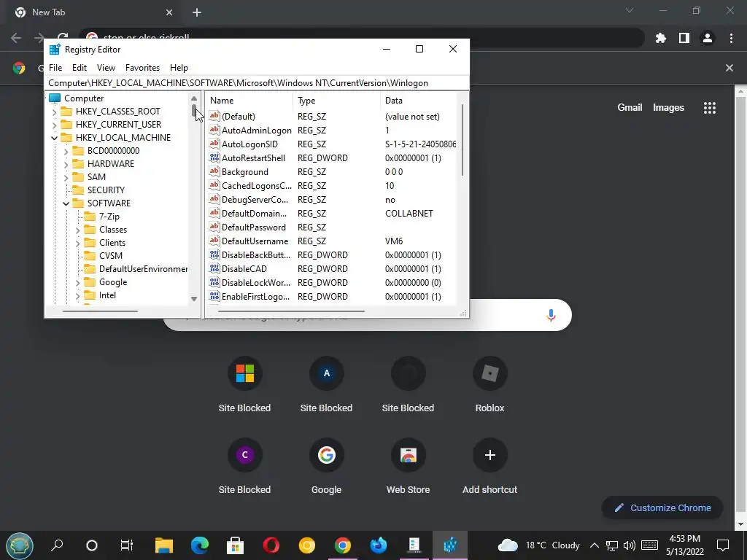The width and height of the screenshot is (747, 560).
Task: Launch Opera from the taskbar
Action: 271,545
